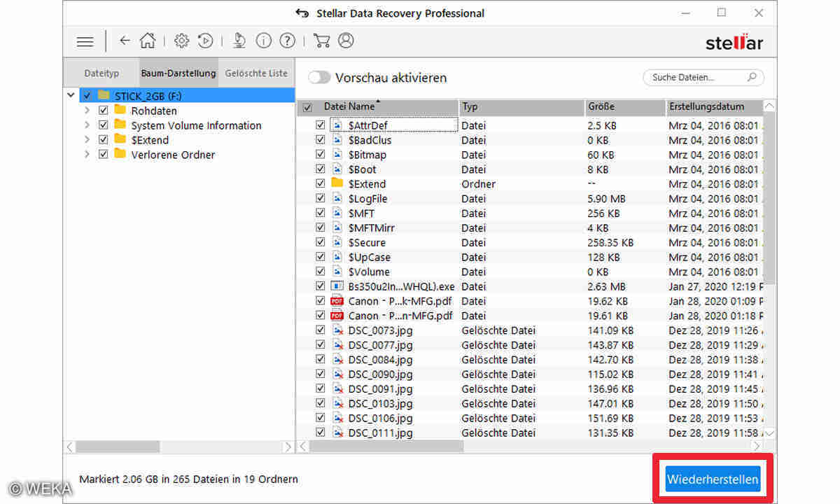Uncheck the $Boot file checkbox
Viewport: 840px width, 504px height.
point(320,169)
